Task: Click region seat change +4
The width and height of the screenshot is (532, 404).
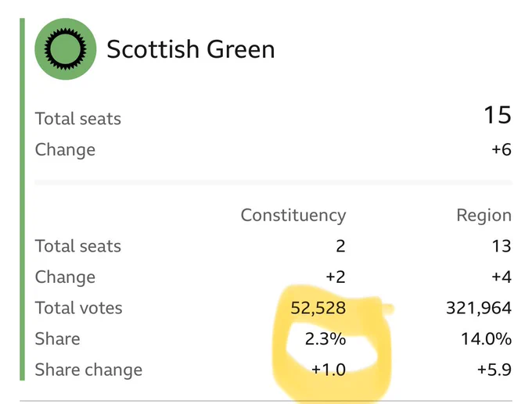Action: tap(501, 277)
